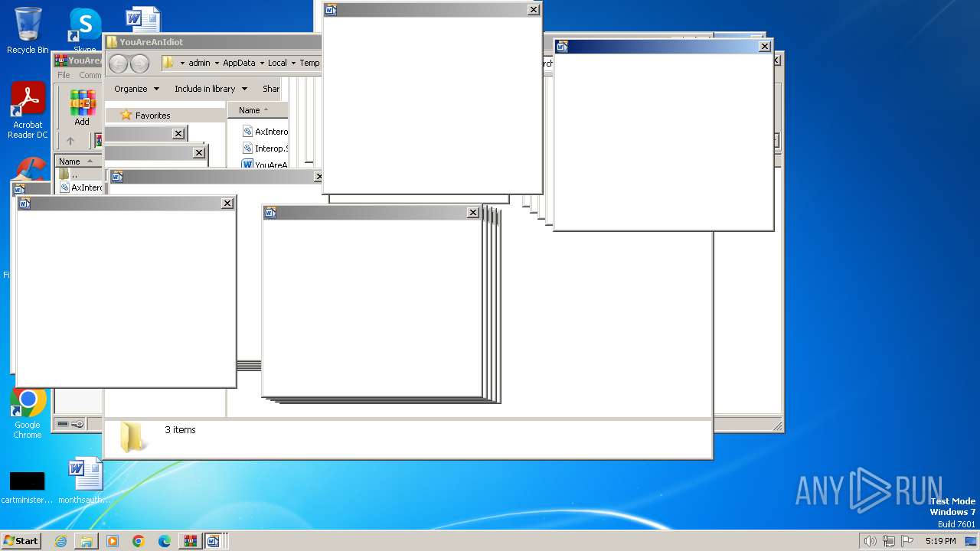
Task: Close the blue-titled popup window at right
Action: (x=764, y=47)
